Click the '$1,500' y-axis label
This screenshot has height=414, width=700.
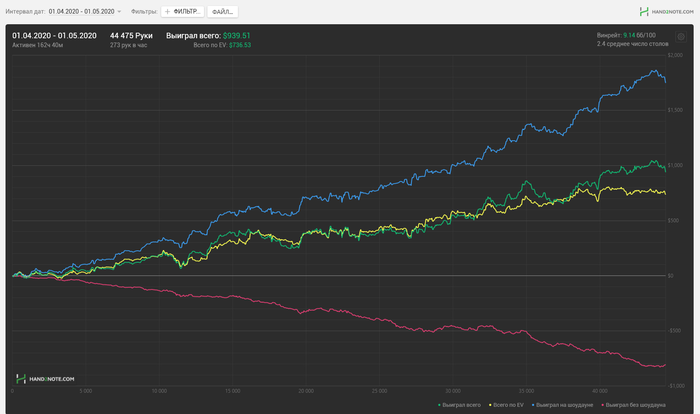(x=675, y=110)
